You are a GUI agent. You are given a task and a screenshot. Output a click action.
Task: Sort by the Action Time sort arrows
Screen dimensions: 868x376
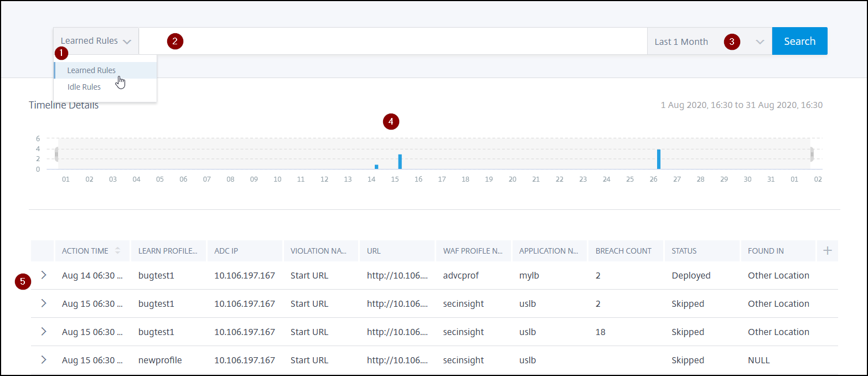point(117,251)
